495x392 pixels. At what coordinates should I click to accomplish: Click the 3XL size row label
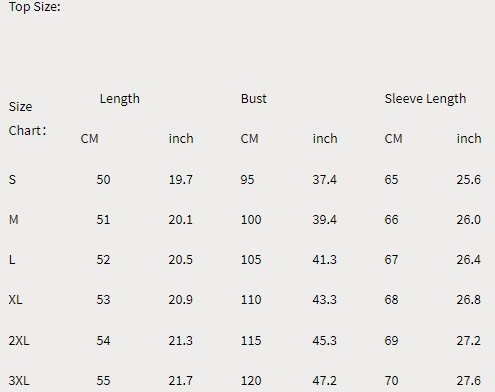point(19,381)
